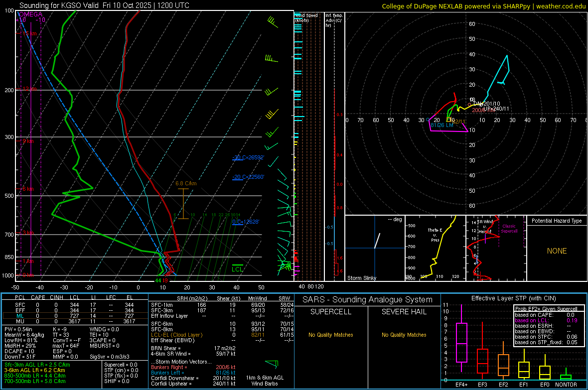This screenshot has width=588, height=390.
Task: Click the 'SARS - Sounding Analogue System' heading
Action: pyautogui.click(x=367, y=300)
